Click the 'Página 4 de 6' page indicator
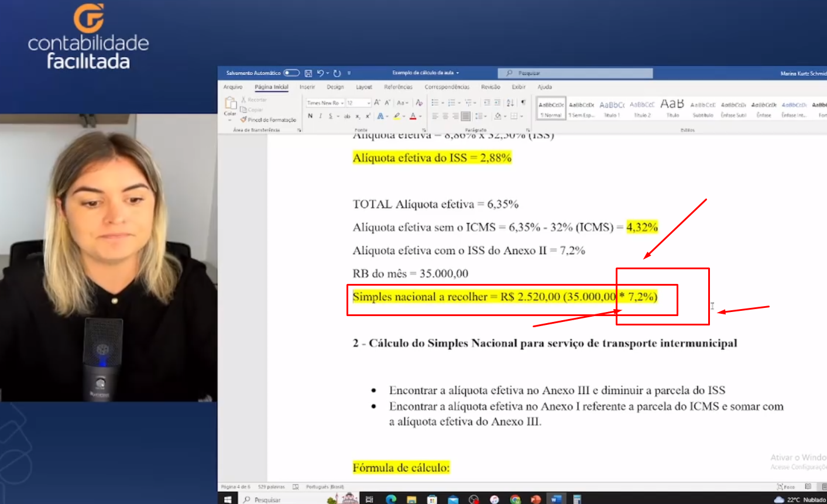 [235, 487]
